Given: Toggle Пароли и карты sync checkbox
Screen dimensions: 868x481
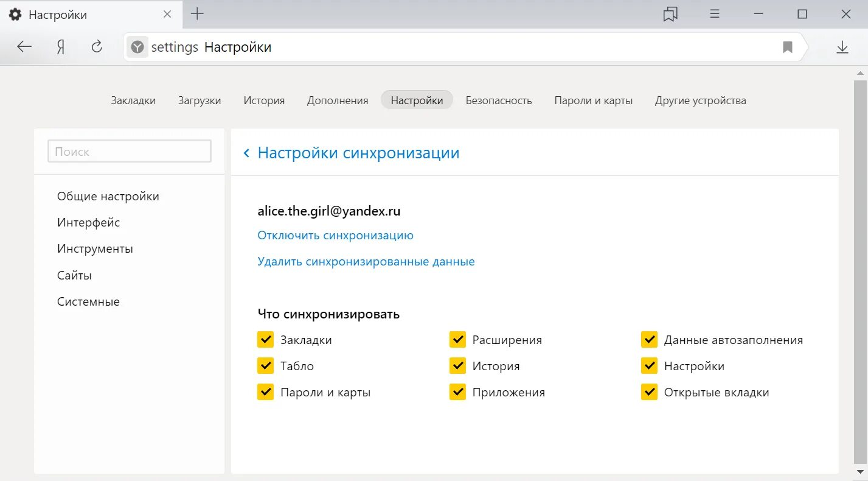Looking at the screenshot, I should [265, 392].
